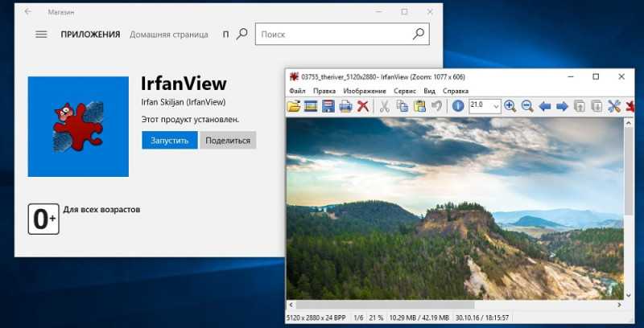Click the scroll-right arrow of the image viewer

619,305
